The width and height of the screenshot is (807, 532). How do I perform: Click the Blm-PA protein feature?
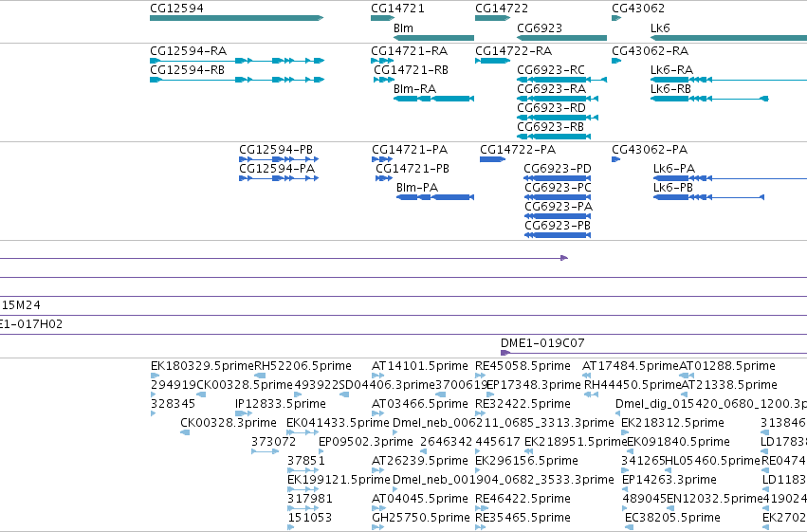435,197
